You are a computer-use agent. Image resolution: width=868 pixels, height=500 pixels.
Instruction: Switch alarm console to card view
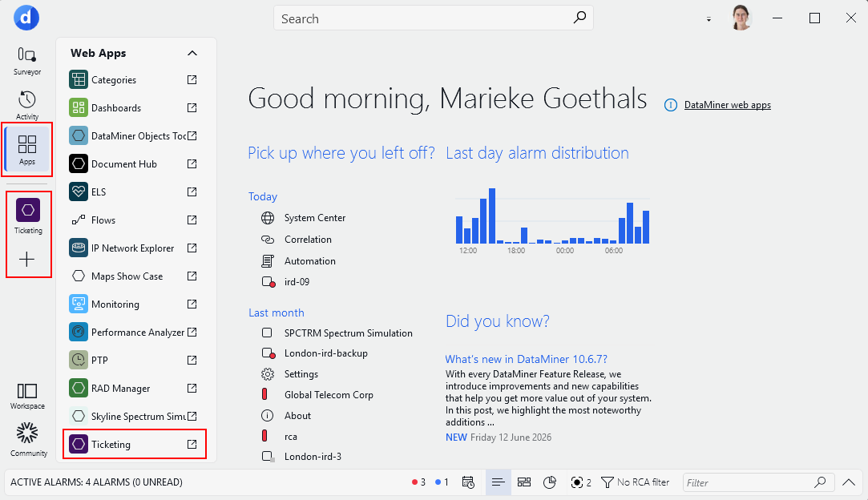[523, 482]
